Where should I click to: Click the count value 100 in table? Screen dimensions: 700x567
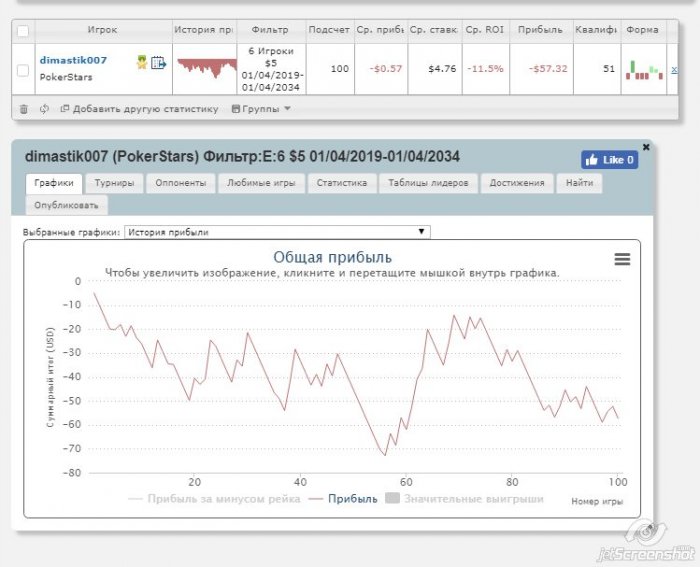click(x=340, y=69)
